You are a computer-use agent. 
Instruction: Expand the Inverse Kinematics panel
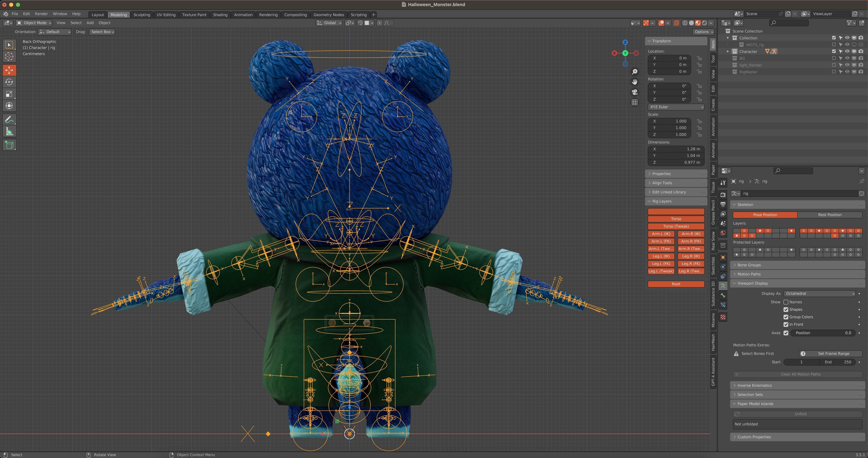tap(797, 385)
